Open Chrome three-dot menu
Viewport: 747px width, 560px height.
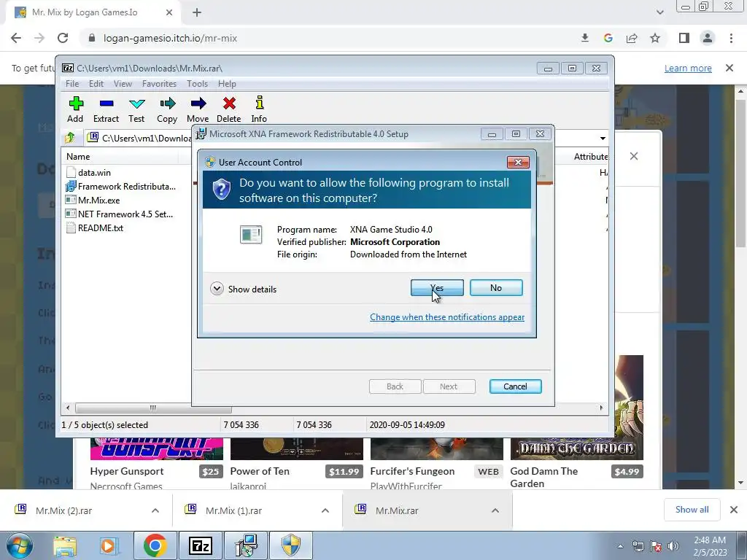pos(731,38)
